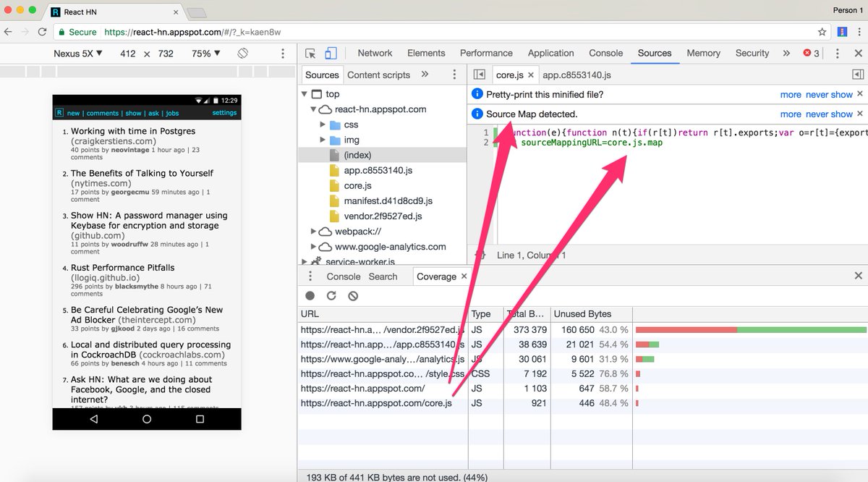Click more link on pretty-print infobar
868x482 pixels.
791,95
